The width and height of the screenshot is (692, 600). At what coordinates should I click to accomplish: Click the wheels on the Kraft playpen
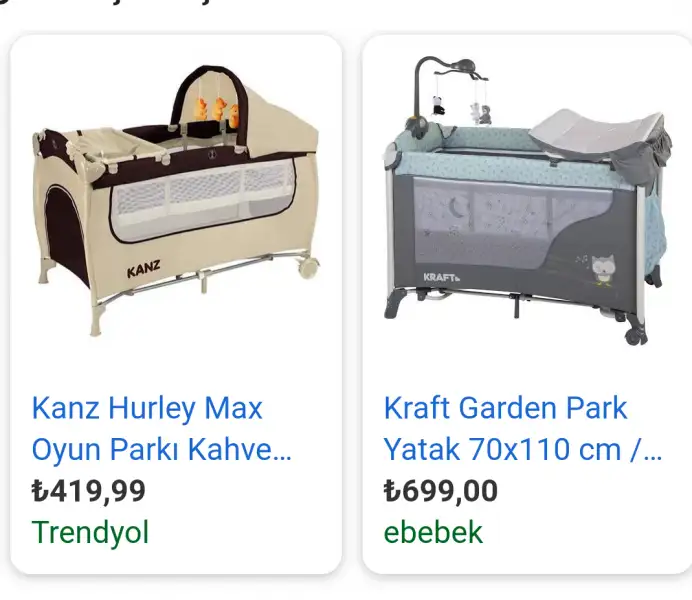[636, 336]
